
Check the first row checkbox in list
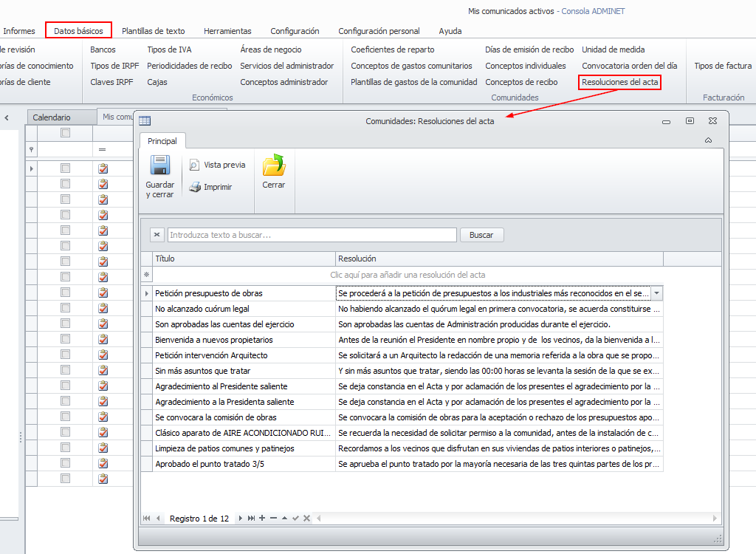tap(65, 168)
